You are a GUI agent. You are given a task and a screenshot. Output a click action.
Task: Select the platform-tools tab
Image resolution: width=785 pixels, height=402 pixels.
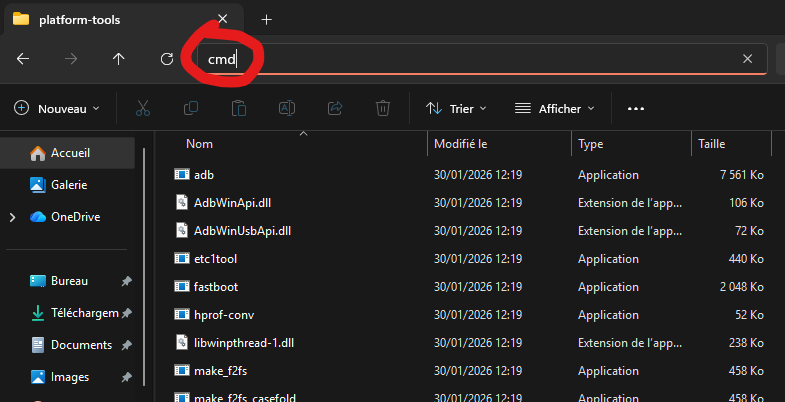(x=122, y=20)
